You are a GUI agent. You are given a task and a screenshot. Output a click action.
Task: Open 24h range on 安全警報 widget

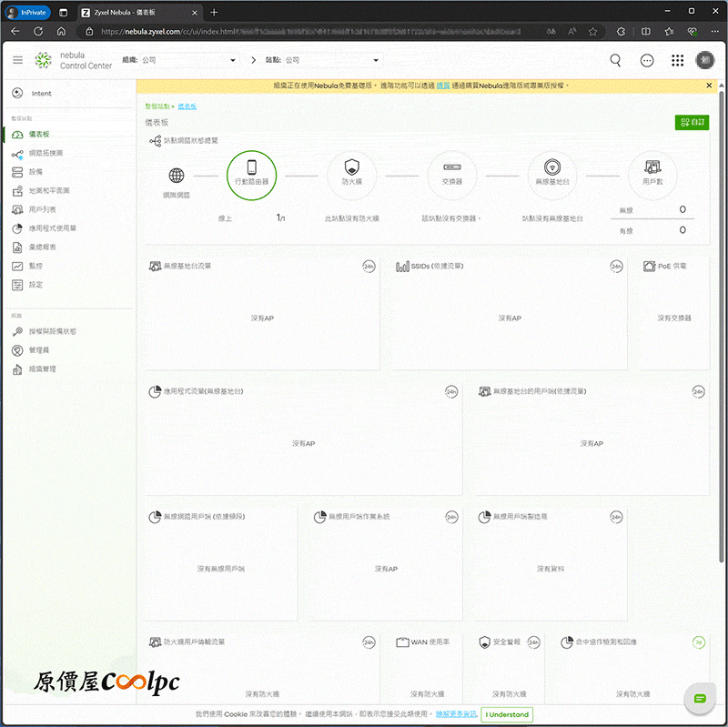[x=533, y=642]
